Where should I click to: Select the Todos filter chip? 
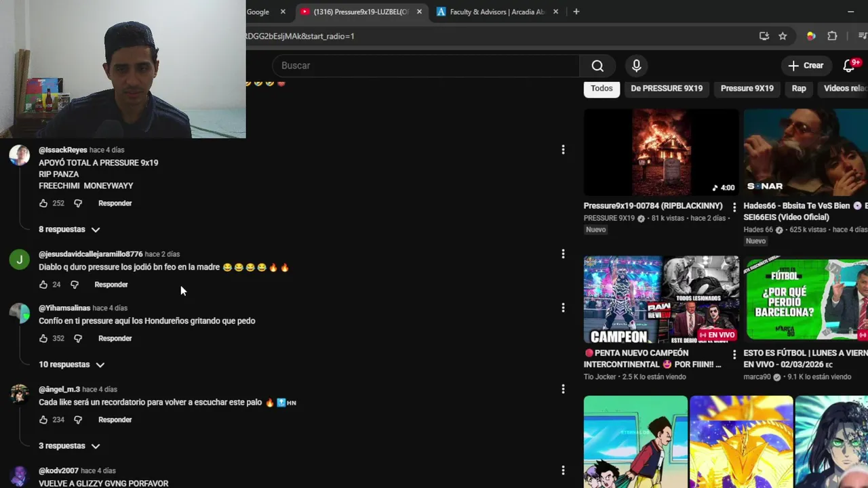click(601, 88)
